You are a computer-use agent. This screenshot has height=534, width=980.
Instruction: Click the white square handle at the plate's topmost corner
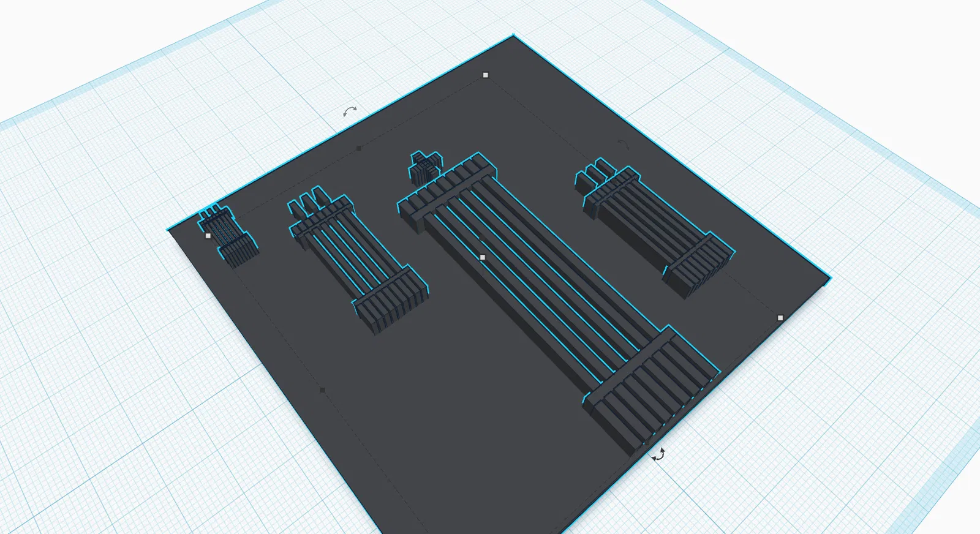coord(486,75)
